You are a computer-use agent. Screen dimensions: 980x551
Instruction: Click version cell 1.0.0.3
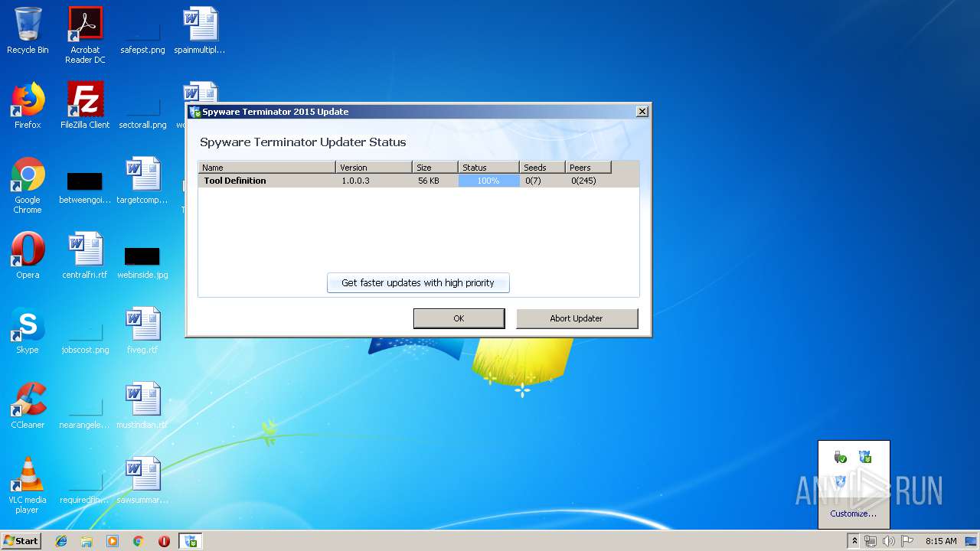click(355, 181)
